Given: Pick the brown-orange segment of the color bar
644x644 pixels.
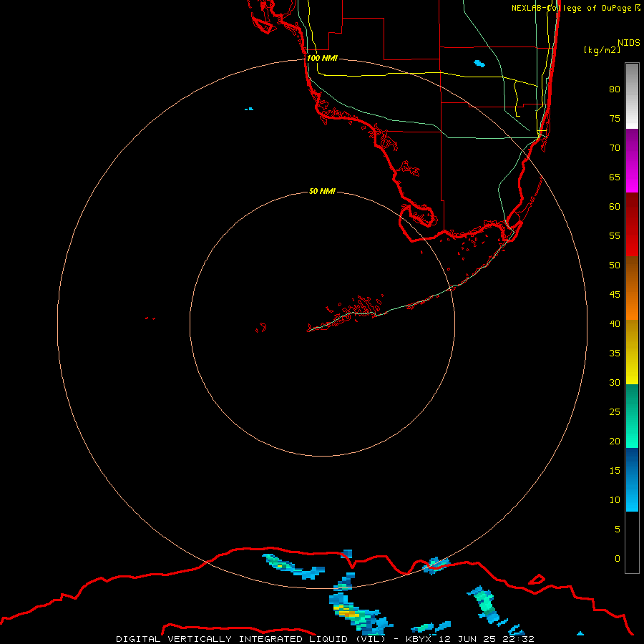Looking at the screenshot, I should 632,288.
